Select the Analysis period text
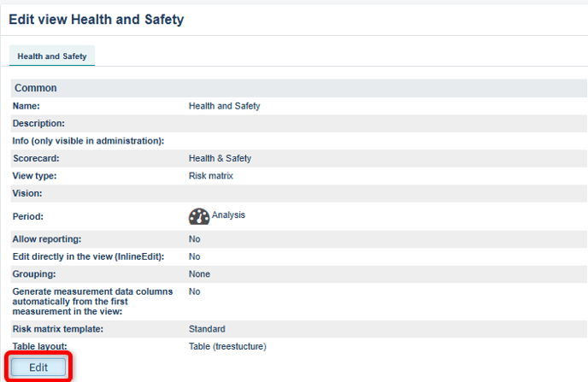This screenshot has height=382, width=588. 228,215
